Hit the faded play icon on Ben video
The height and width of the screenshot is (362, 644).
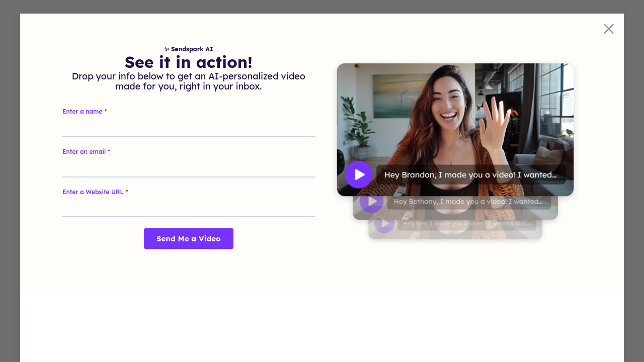(x=384, y=223)
